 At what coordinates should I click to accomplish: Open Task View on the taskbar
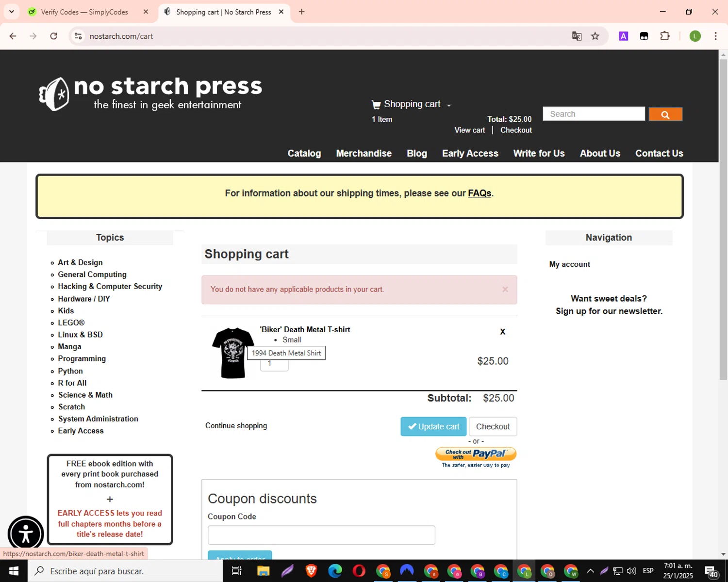(x=237, y=571)
